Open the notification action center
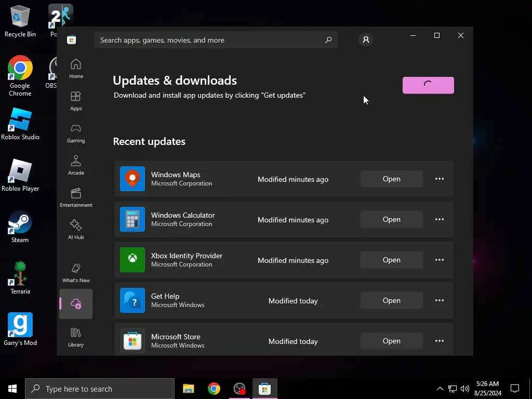 515,389
